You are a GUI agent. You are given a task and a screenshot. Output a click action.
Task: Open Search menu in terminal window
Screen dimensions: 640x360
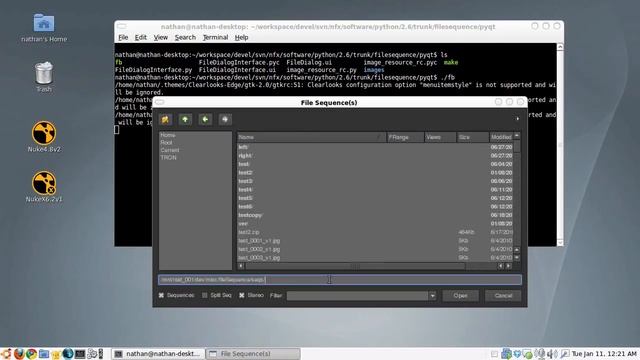[x=185, y=37]
